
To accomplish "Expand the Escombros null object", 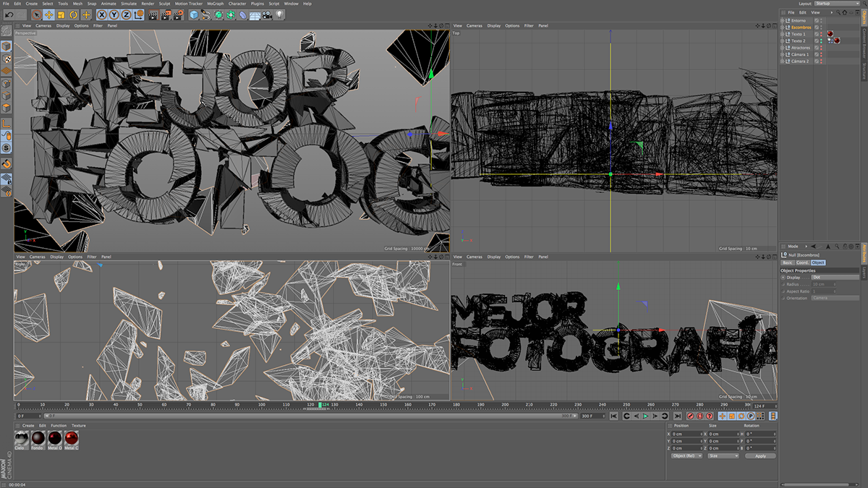I will (x=783, y=27).
